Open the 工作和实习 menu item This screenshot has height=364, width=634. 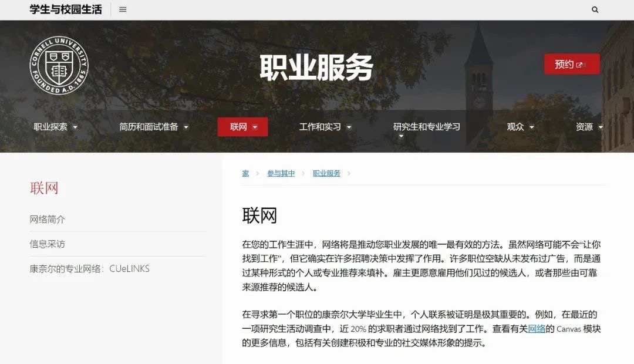(320, 127)
